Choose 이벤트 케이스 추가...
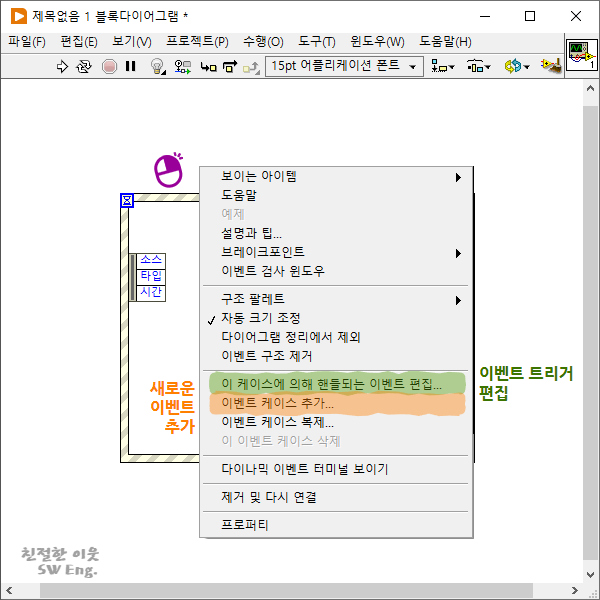Image resolution: width=600 pixels, height=600 pixels. tap(336, 403)
